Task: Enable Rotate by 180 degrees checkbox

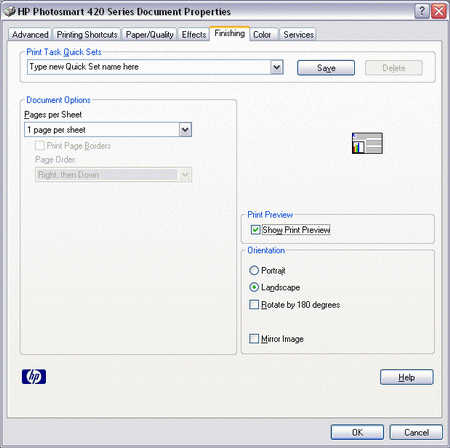Action: pyautogui.click(x=254, y=305)
